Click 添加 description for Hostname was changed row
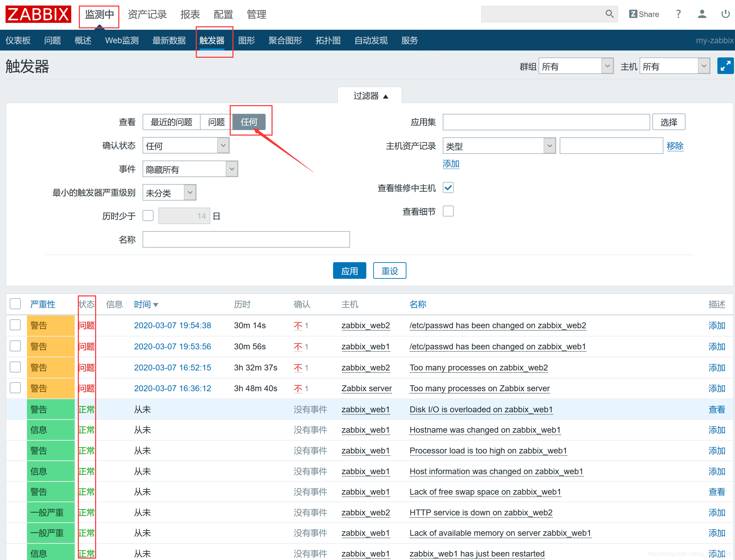This screenshot has height=560, width=735. pyautogui.click(x=717, y=430)
